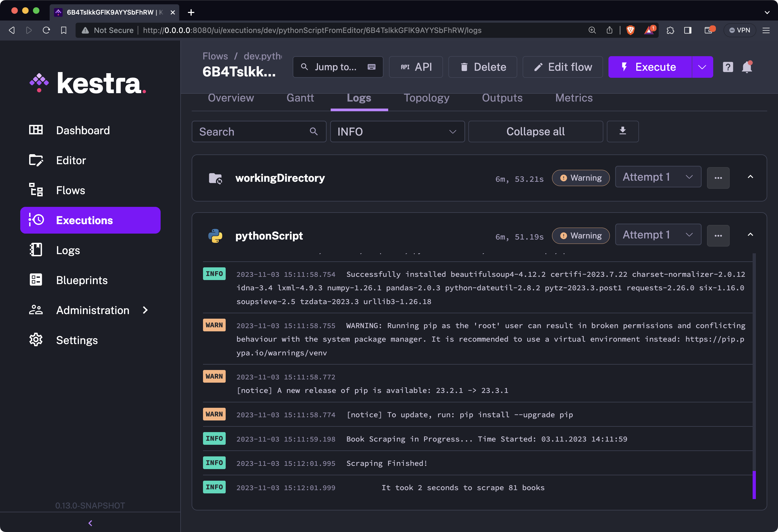Image resolution: width=778 pixels, height=532 pixels.
Task: Open the Outputs tab
Action: [502, 98]
